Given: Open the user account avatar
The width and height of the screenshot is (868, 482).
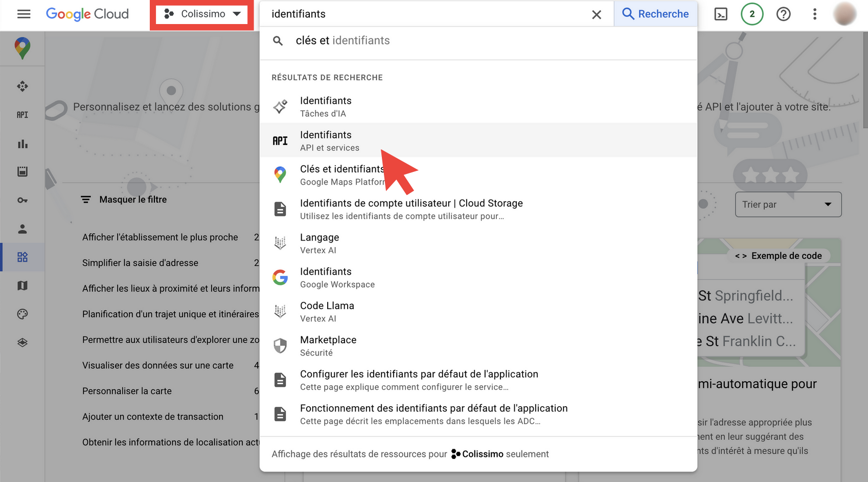Looking at the screenshot, I should (x=845, y=14).
